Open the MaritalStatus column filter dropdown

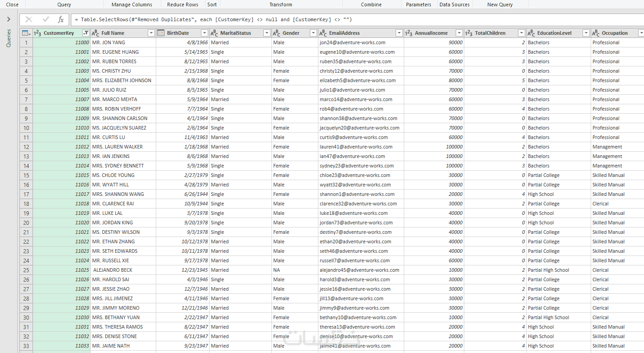(x=266, y=33)
